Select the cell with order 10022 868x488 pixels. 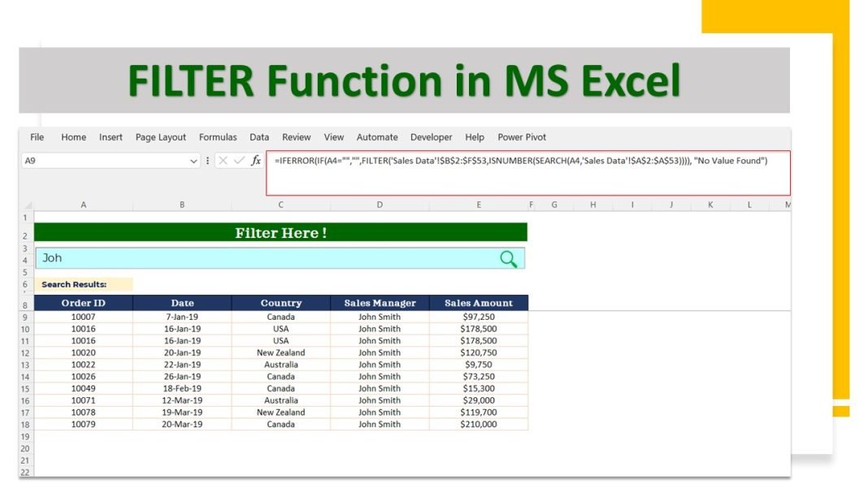tap(84, 365)
